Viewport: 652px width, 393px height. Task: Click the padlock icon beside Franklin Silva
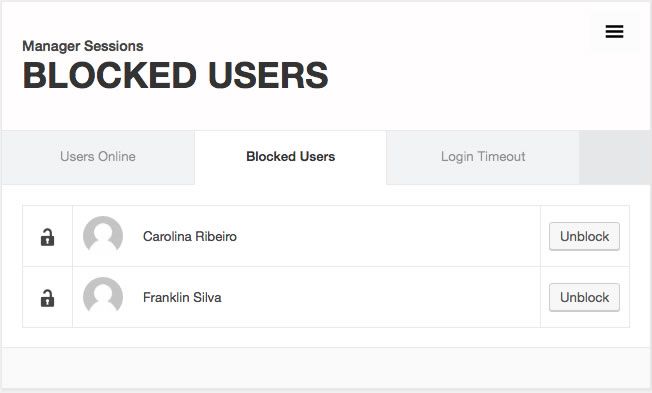[47, 298]
